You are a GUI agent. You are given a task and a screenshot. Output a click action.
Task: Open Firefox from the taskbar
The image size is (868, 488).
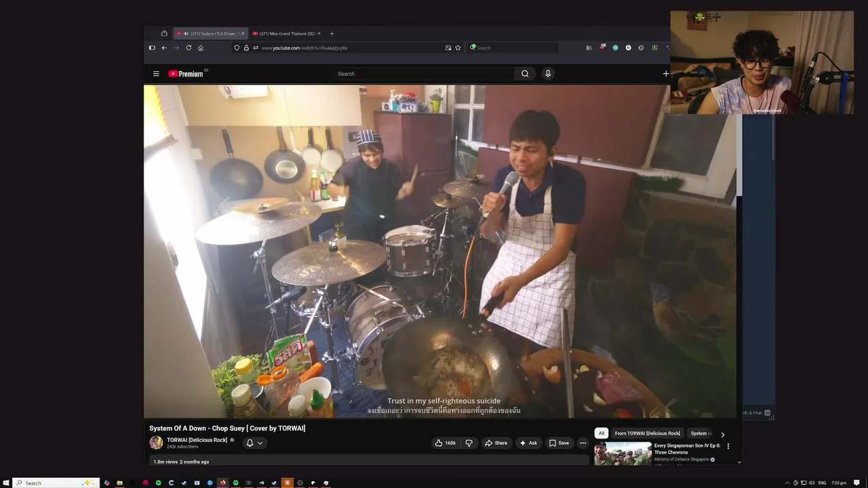click(x=222, y=483)
